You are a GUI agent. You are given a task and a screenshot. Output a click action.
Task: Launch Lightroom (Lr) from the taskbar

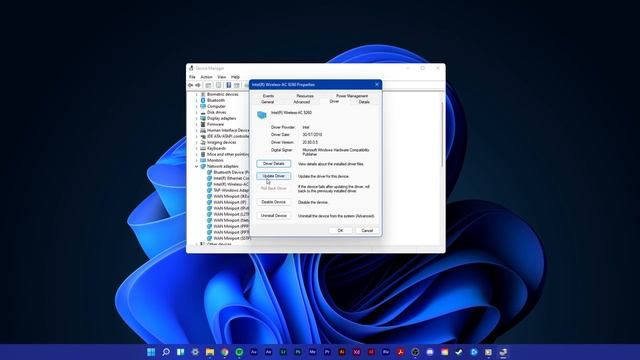click(283, 352)
